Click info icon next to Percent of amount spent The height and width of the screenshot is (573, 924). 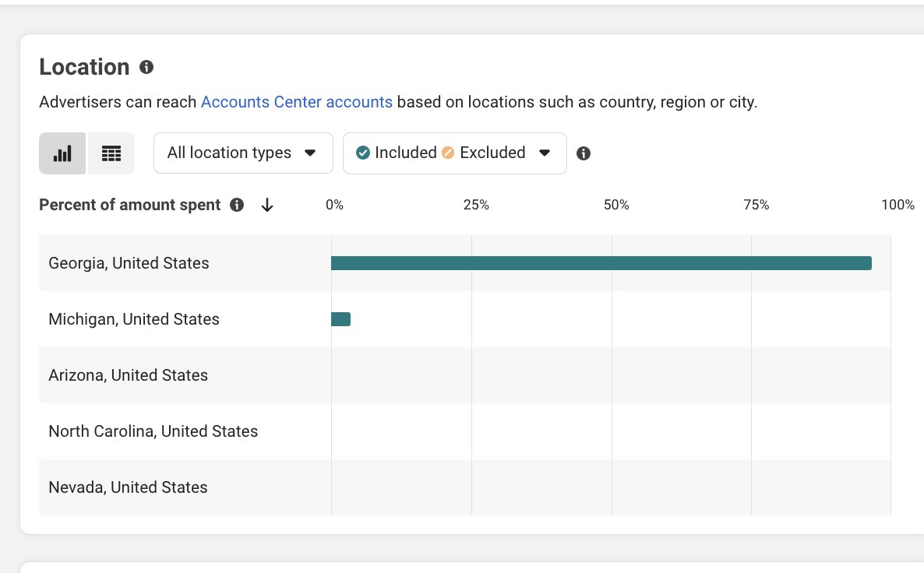coord(237,204)
